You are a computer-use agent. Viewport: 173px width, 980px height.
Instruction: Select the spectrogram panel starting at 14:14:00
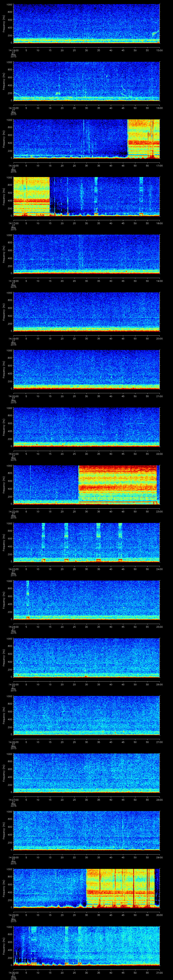86,24
